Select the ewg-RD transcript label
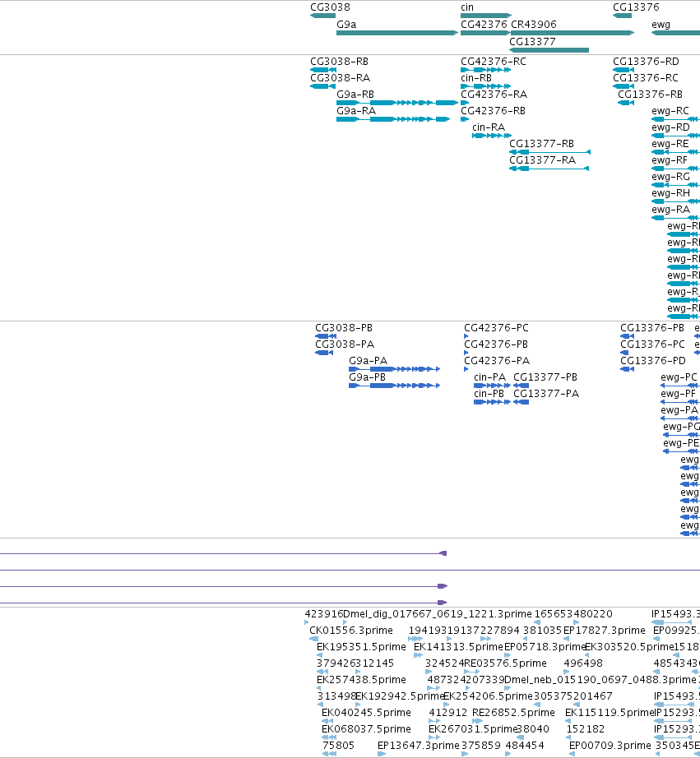The height and width of the screenshot is (758, 700). pos(670,127)
